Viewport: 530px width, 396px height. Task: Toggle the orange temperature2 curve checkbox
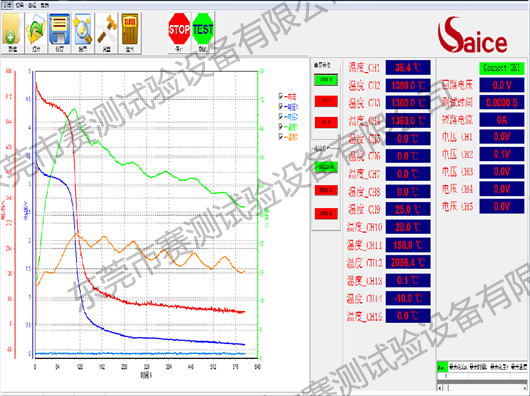coord(281,137)
